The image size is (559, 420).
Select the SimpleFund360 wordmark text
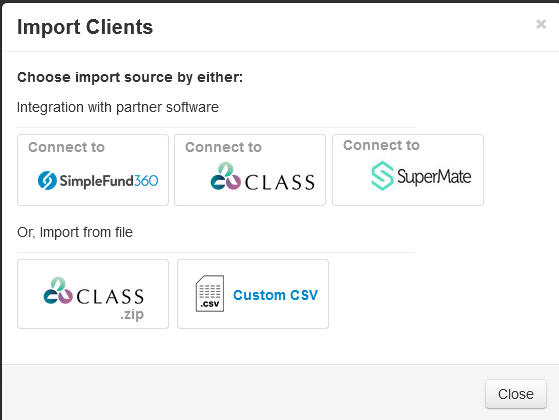pos(109,181)
